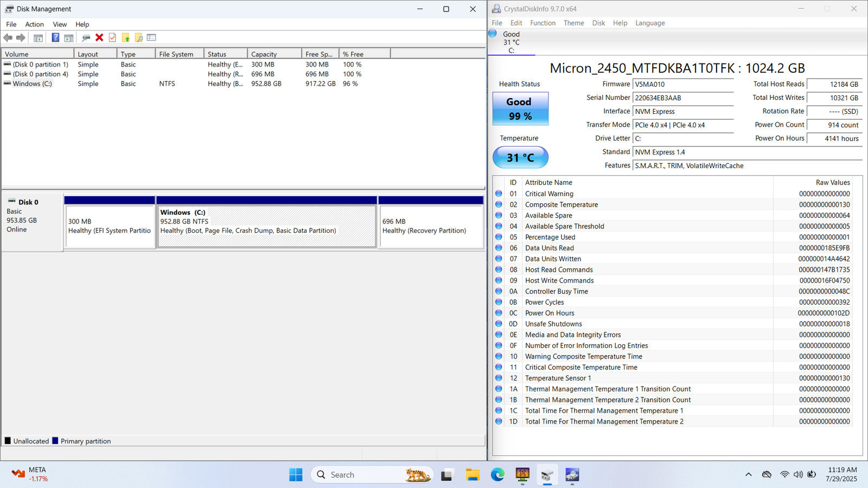Image resolution: width=868 pixels, height=488 pixels.
Task: Click the folder with green up arrow icon
Action: click(126, 38)
